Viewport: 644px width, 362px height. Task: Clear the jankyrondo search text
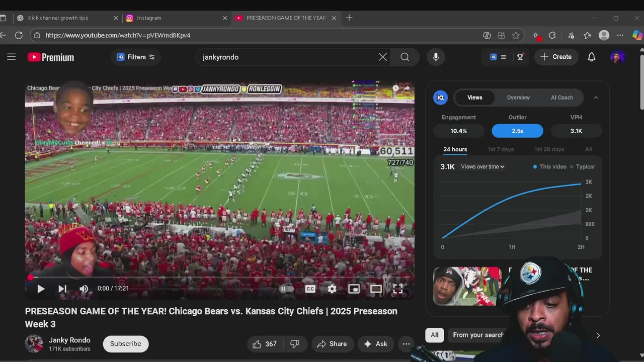[383, 57]
